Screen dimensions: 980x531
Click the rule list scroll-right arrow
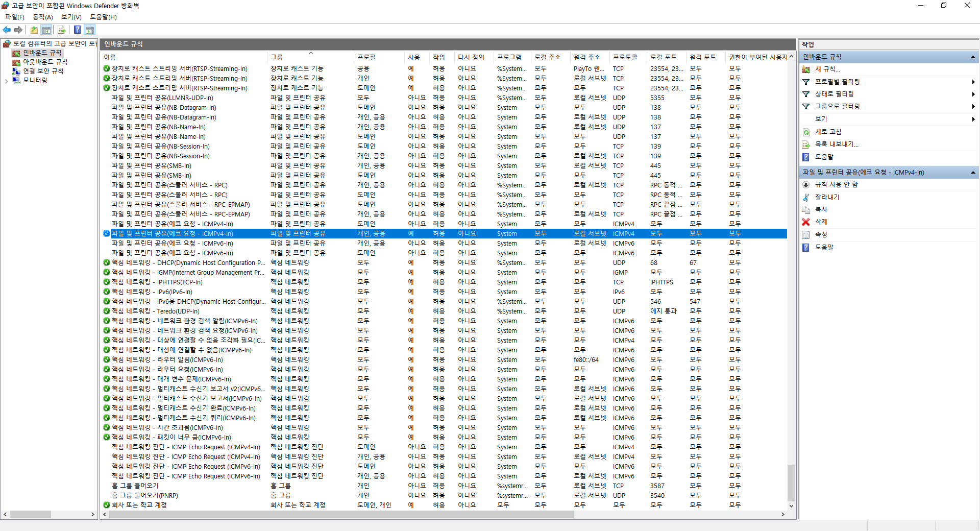[x=782, y=514]
